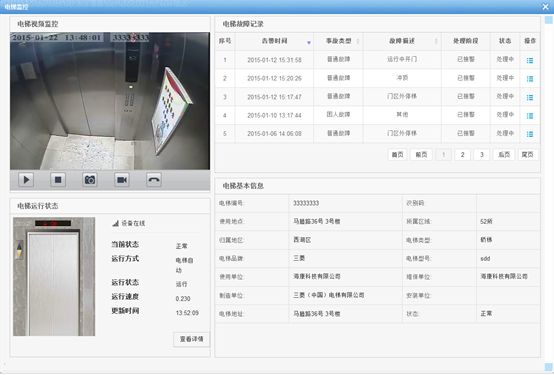Click the 电梯故障记录 panel title

pyautogui.click(x=243, y=24)
